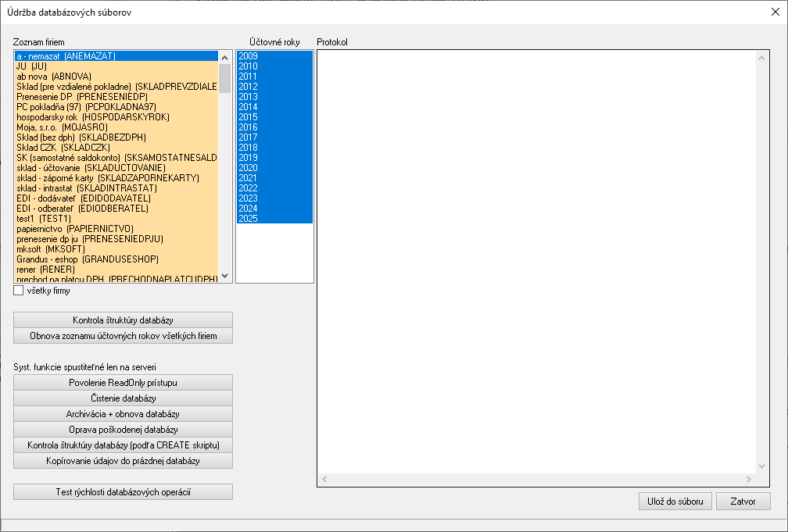The height and width of the screenshot is (532, 788).
Task: Enable the 'všetky firmy' checkbox
Action: [19, 291]
